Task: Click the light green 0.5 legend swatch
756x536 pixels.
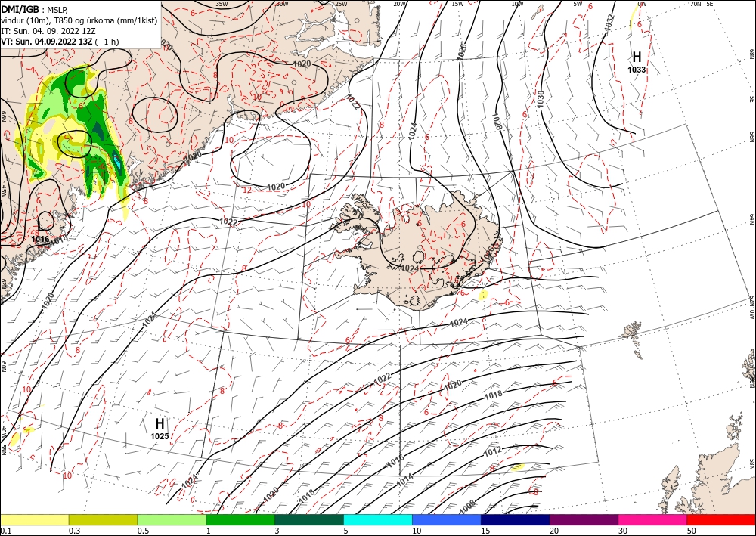Action: coord(172,519)
